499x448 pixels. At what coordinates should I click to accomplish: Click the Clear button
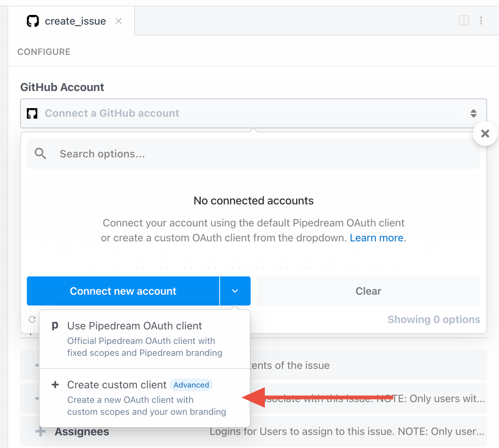coord(368,291)
